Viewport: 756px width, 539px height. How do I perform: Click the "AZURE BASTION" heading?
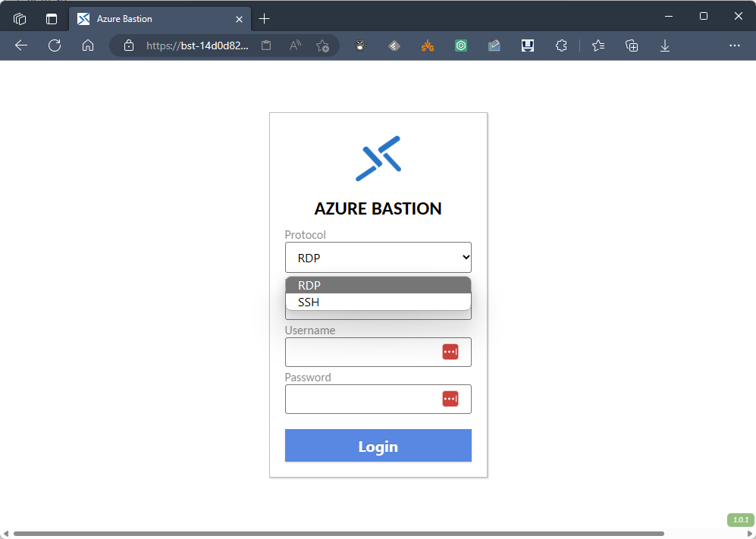tap(378, 208)
